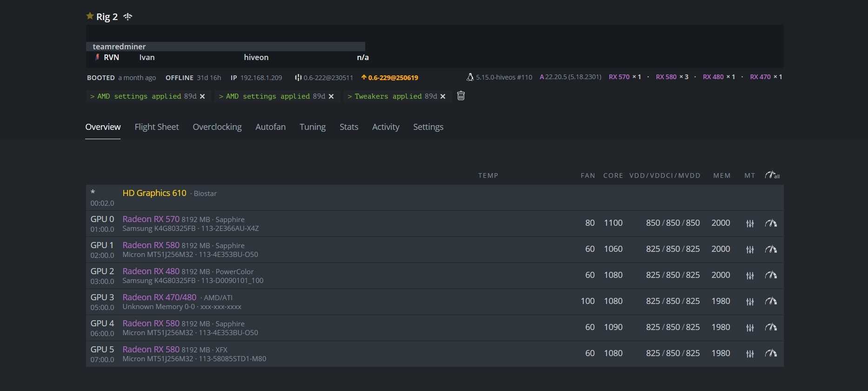Image resolution: width=868 pixels, height=391 pixels.
Task: Open the Overclocking tab
Action: click(217, 127)
